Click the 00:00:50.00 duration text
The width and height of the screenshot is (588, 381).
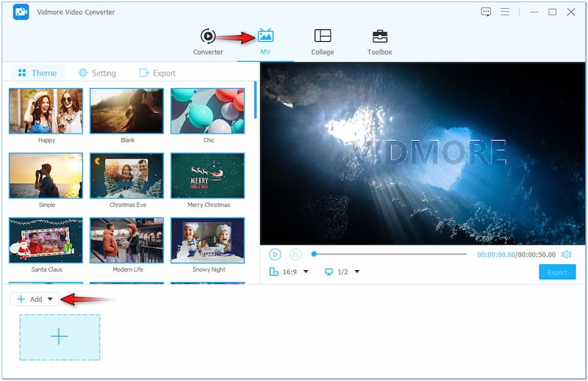tap(537, 255)
